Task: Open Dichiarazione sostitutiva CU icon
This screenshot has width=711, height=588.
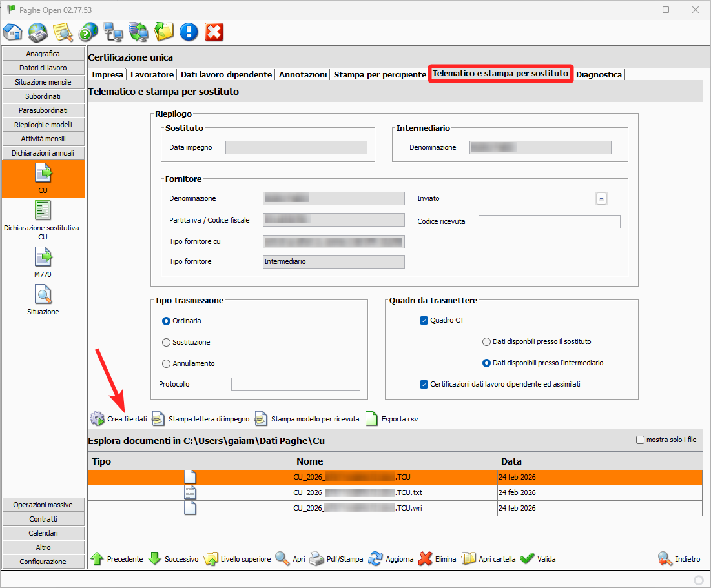Action: pos(43,210)
